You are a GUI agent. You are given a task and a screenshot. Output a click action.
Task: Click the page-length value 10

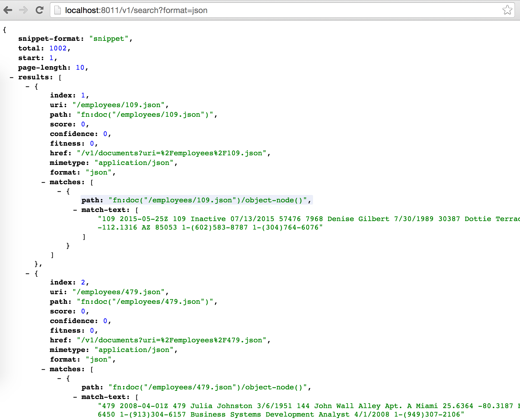tap(80, 67)
